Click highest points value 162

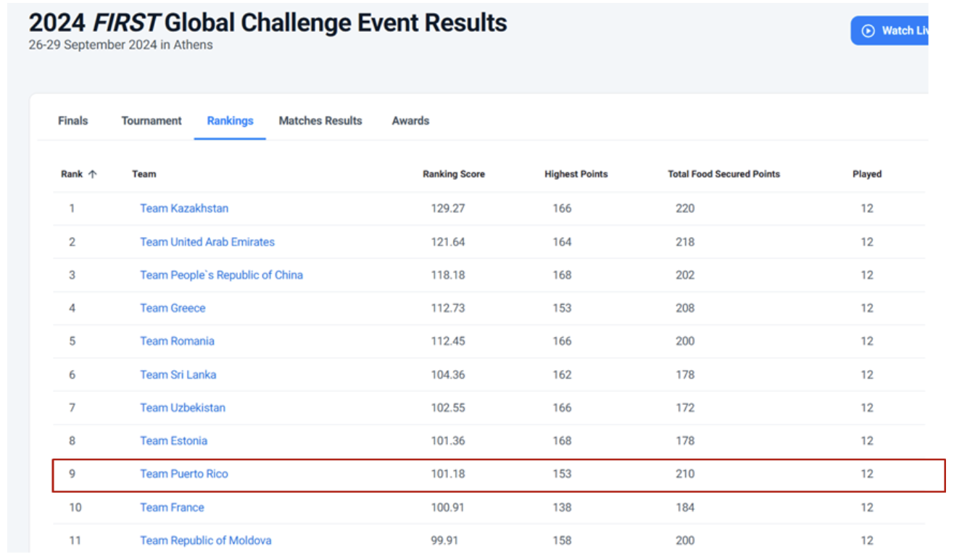coord(562,375)
